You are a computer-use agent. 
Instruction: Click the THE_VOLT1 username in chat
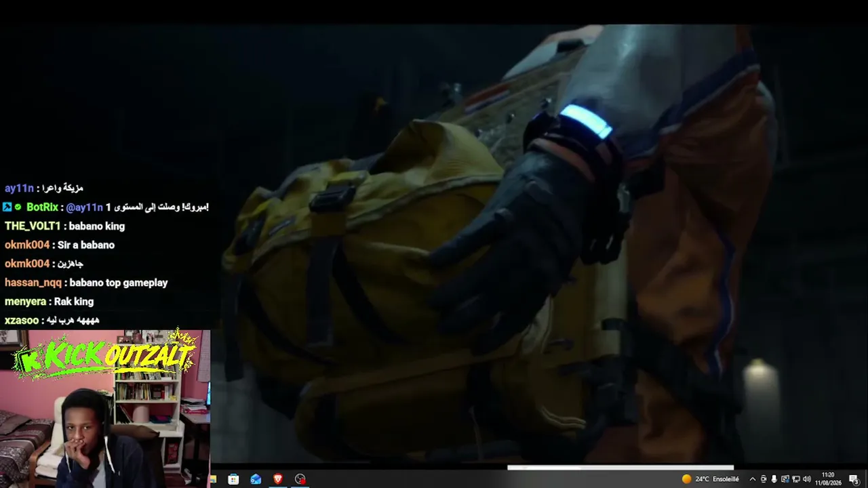pos(33,226)
